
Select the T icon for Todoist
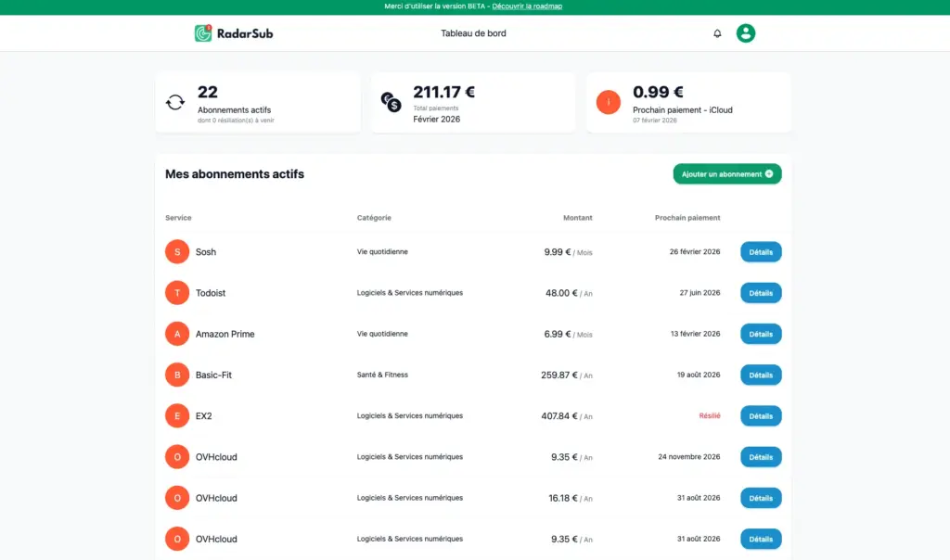point(176,292)
